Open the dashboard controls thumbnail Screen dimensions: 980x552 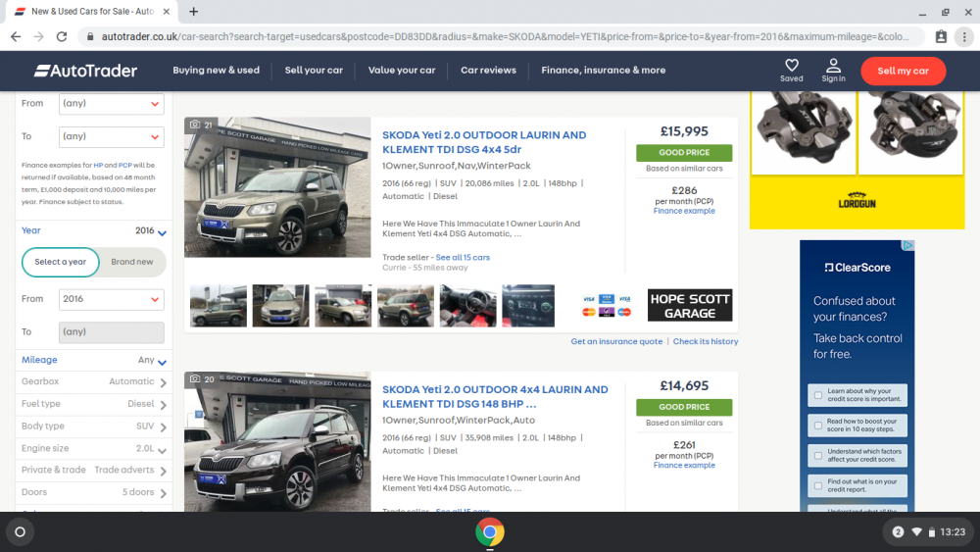coord(528,306)
